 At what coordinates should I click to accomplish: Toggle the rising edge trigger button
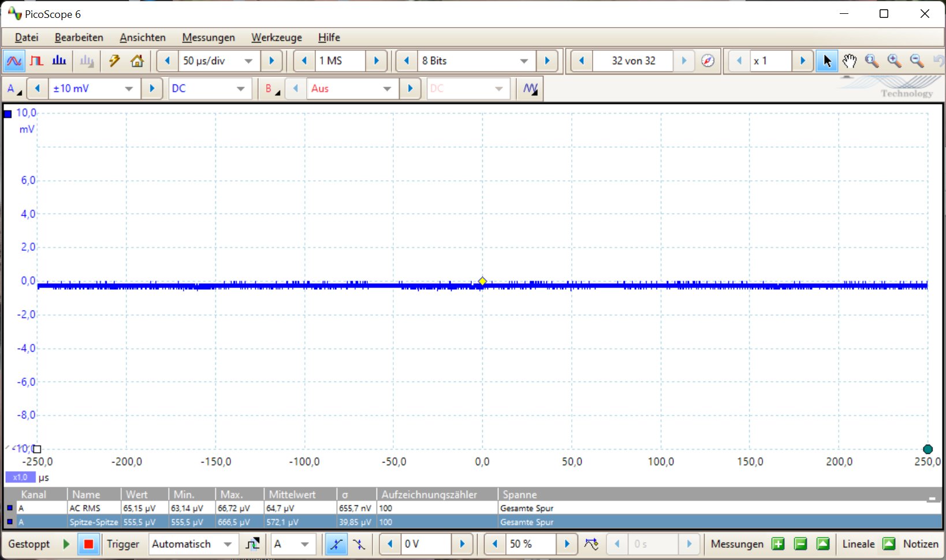click(x=336, y=544)
